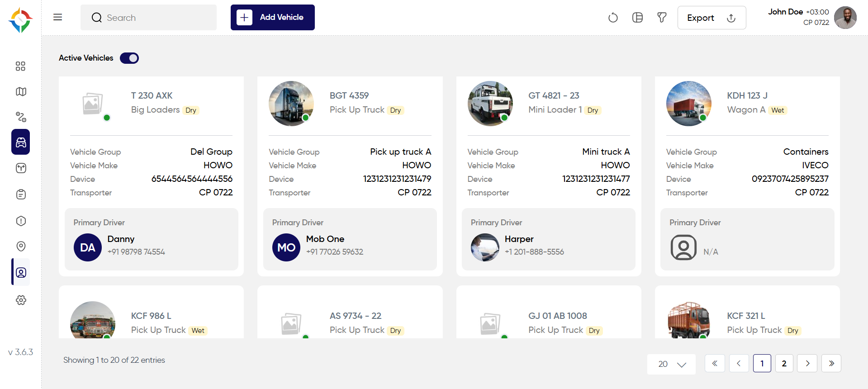Open the dashboard grid icon in sidebar

pyautogui.click(x=20, y=66)
